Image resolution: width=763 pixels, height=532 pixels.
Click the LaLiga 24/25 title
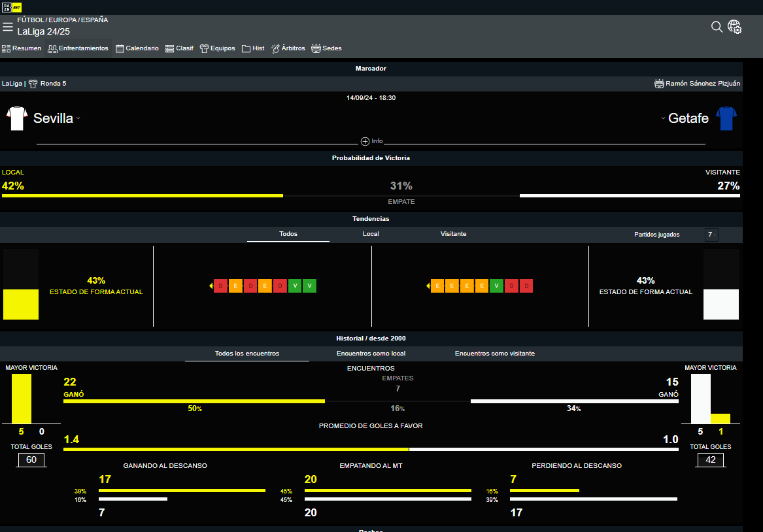click(43, 31)
